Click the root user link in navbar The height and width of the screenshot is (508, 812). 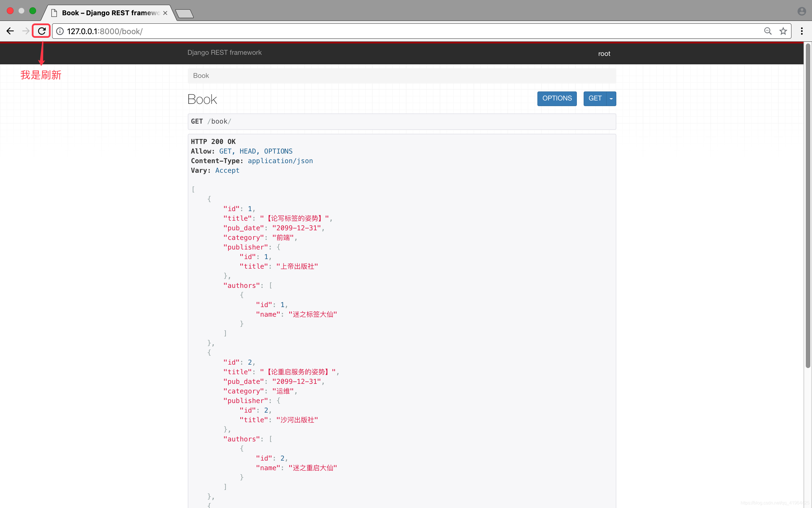(x=604, y=54)
